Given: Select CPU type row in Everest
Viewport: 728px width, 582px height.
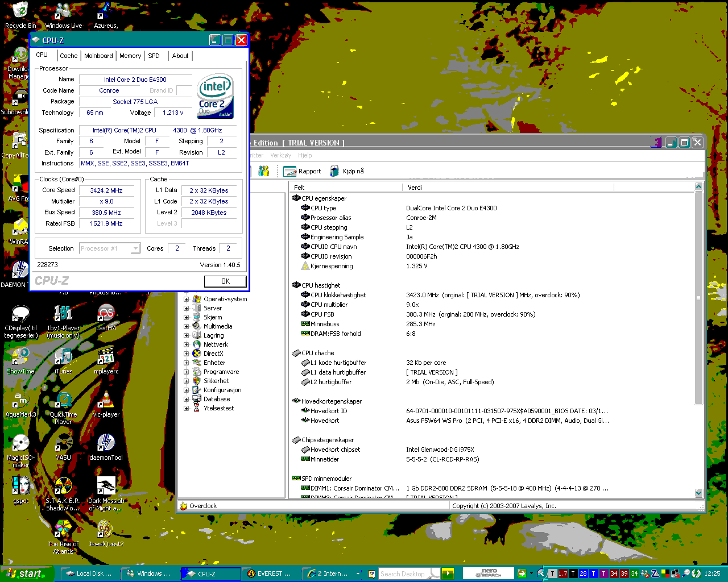Looking at the screenshot, I should point(492,208).
